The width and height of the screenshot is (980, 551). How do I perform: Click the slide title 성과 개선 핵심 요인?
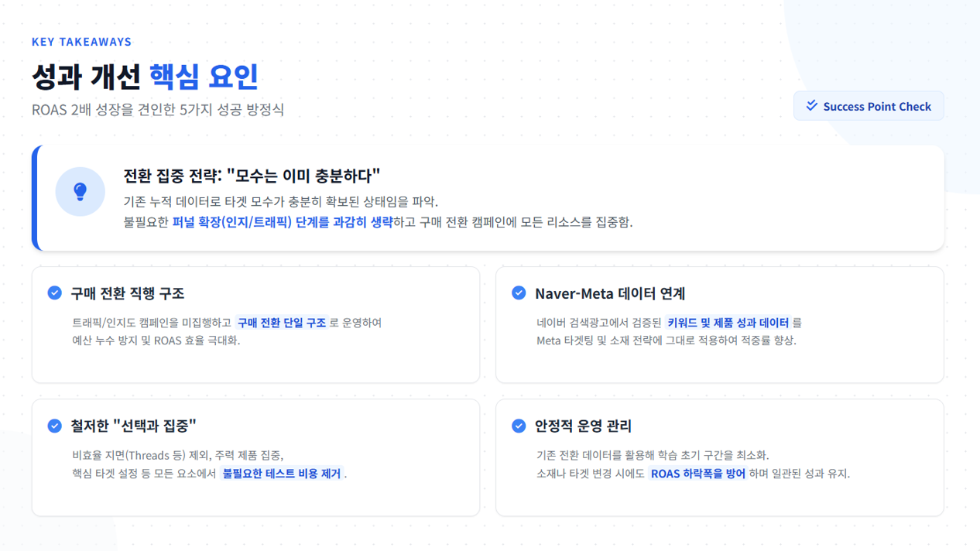(145, 77)
